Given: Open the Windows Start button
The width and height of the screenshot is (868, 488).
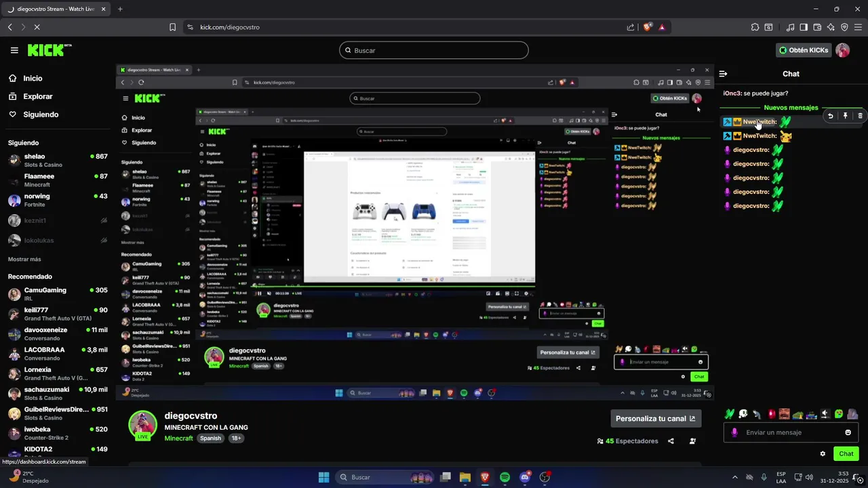Looking at the screenshot, I should pos(323,477).
